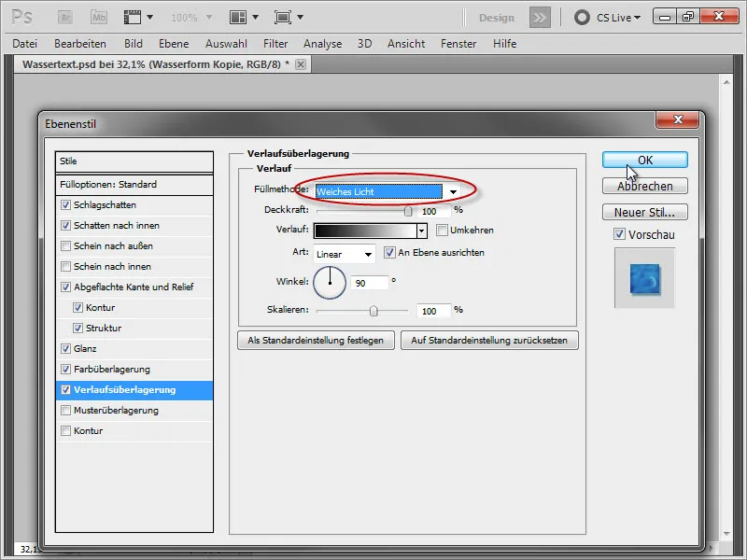Close the Wassertext.psd document tab
The height and width of the screenshot is (560, 747).
pyautogui.click(x=300, y=64)
